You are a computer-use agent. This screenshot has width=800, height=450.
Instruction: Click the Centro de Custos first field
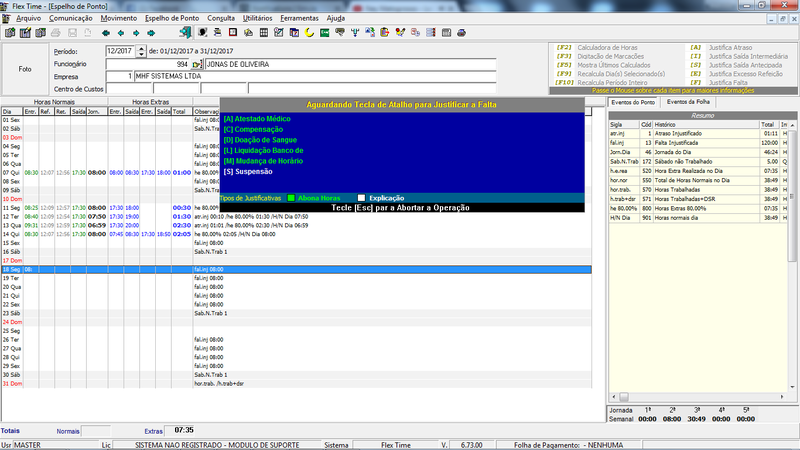pos(129,89)
